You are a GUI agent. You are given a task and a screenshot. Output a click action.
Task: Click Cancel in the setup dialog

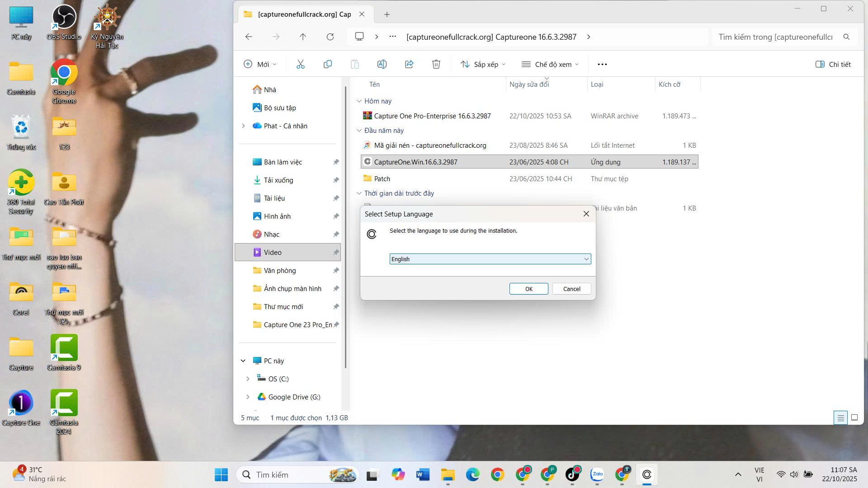571,289
